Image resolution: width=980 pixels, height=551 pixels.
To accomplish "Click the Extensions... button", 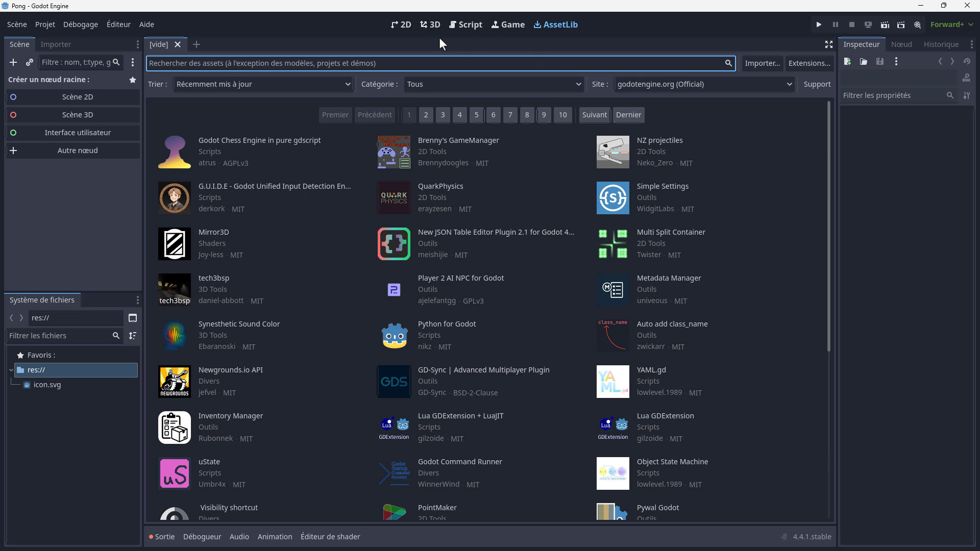I will click(x=809, y=63).
